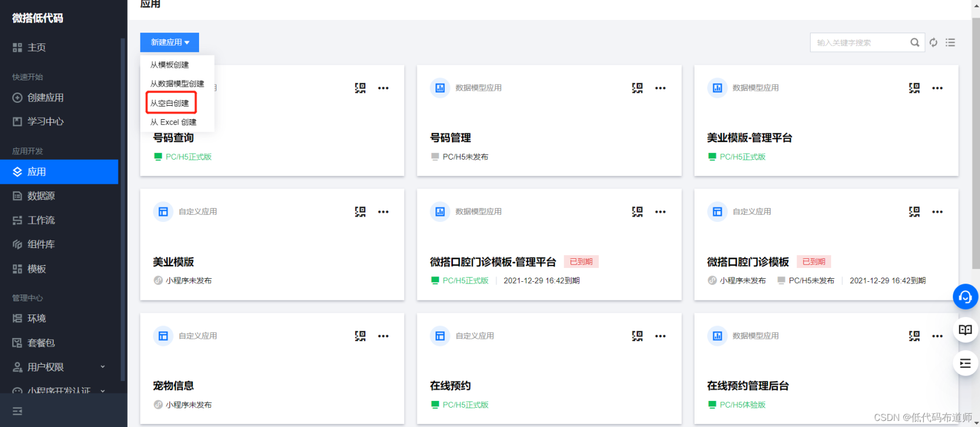Open QR code for 号码管理 app
The width and height of the screenshot is (980, 427).
637,88
